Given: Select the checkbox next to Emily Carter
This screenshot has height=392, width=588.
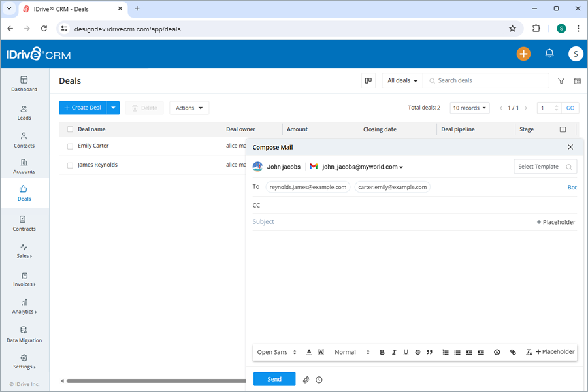Looking at the screenshot, I should (x=69, y=145).
